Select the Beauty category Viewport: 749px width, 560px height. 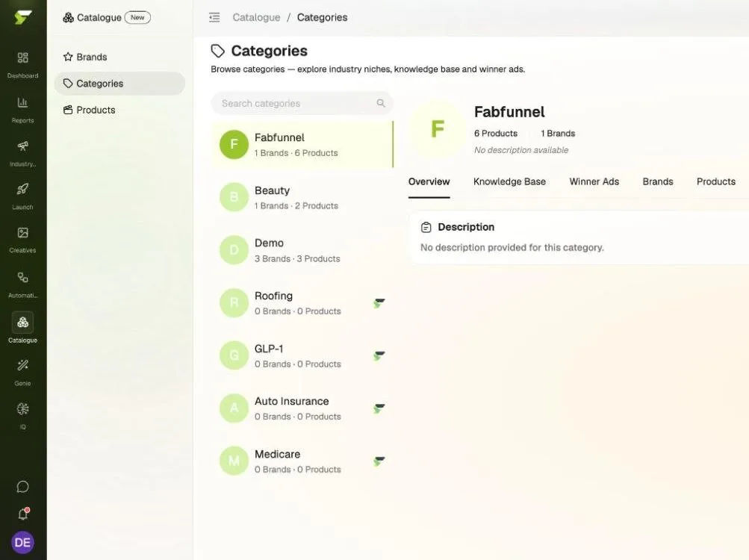(302, 197)
